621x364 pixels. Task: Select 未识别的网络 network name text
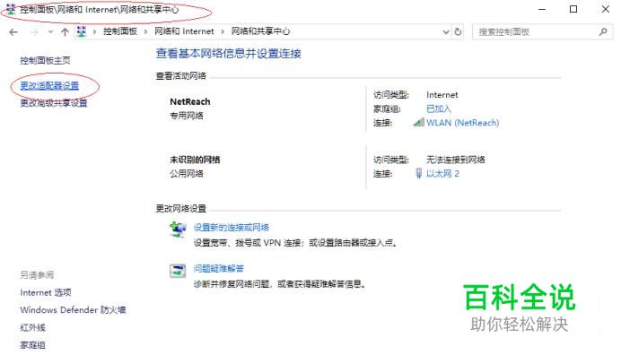tap(195, 160)
